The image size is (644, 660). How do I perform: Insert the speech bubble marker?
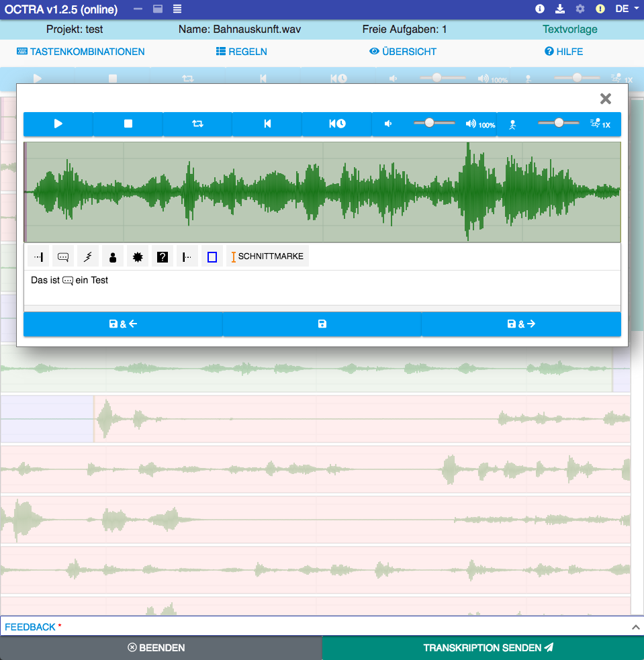(63, 256)
